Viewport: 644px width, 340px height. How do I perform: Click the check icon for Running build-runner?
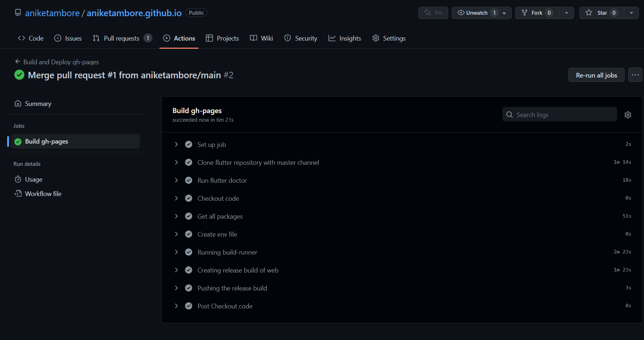pos(189,252)
